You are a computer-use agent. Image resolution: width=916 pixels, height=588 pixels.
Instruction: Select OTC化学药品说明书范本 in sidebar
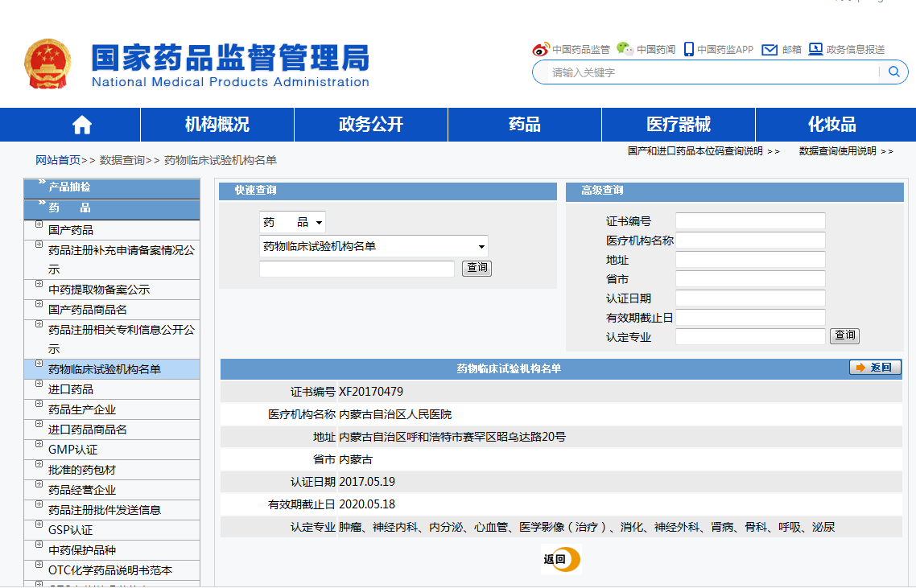(110, 570)
